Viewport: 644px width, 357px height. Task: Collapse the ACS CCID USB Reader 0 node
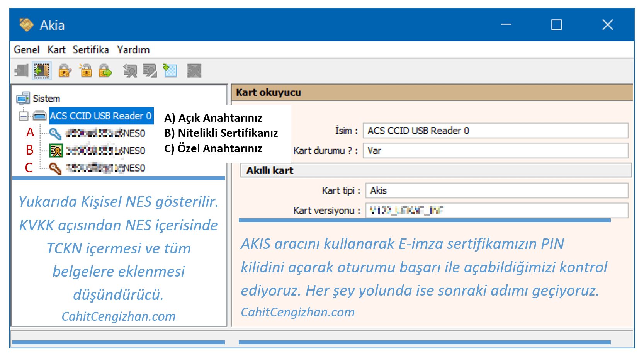point(24,116)
